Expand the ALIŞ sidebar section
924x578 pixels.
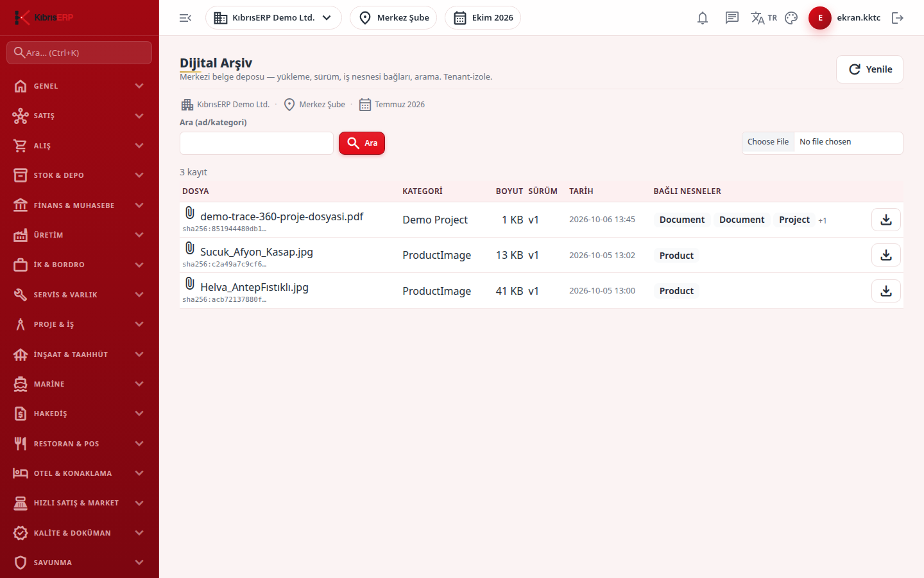pos(80,146)
